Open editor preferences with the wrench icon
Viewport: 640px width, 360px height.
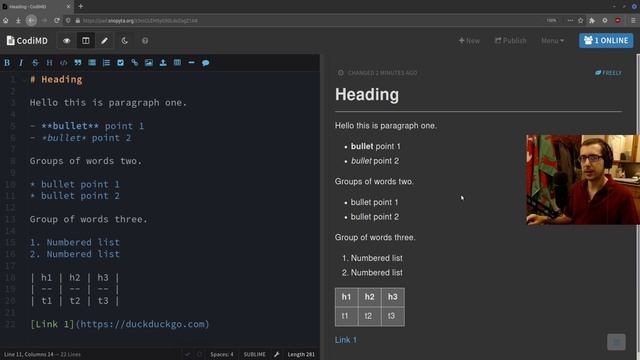(277, 354)
